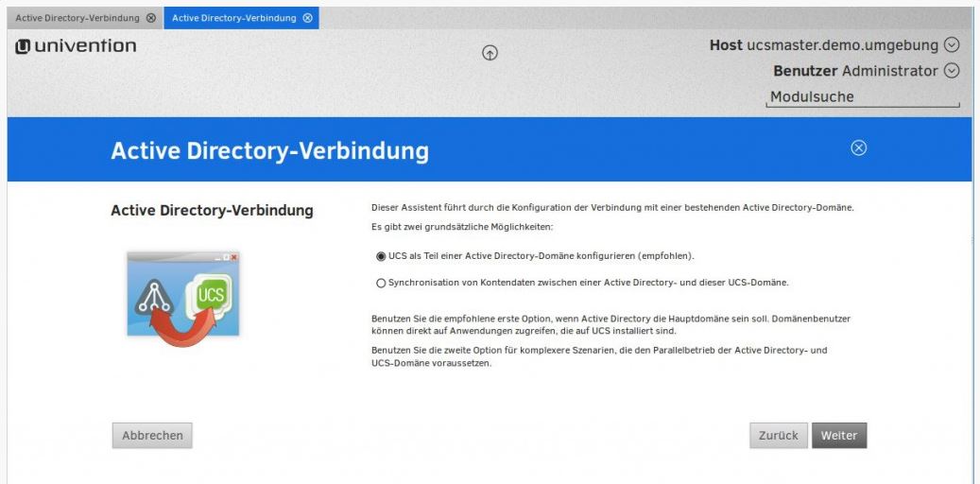The height and width of the screenshot is (484, 980).
Task: Open the Benutzer Administrator dropdown
Action: pyautogui.click(x=952, y=71)
